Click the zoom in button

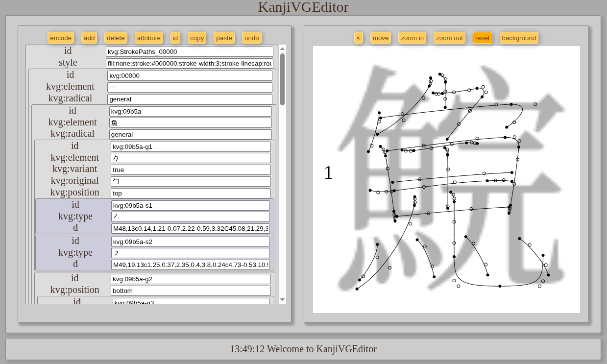[x=412, y=38]
